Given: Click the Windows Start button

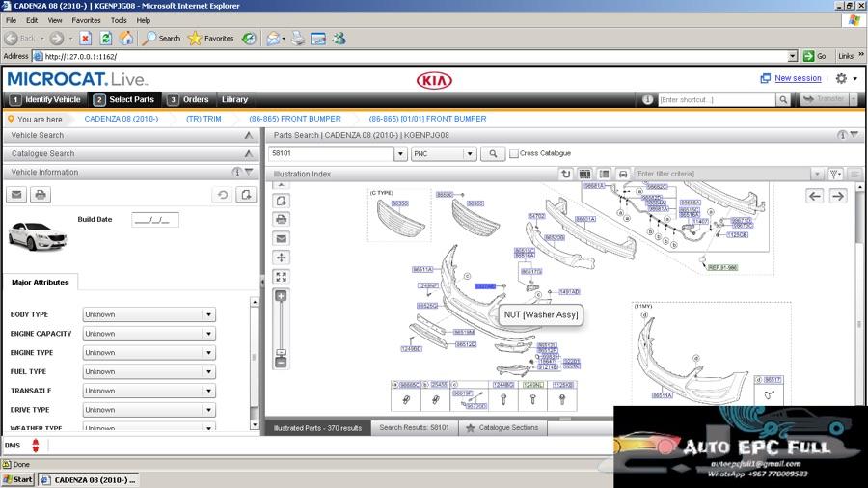Looking at the screenshot, I should 17,479.
